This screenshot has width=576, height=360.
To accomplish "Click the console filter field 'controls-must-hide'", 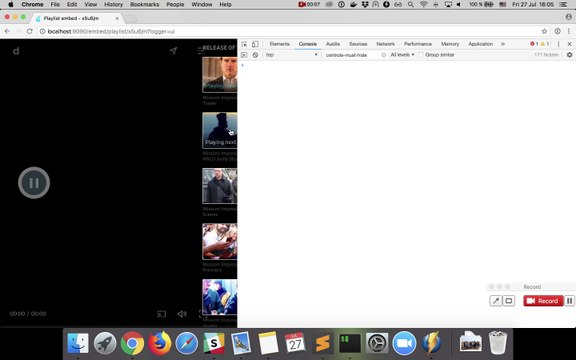I will pos(352,55).
